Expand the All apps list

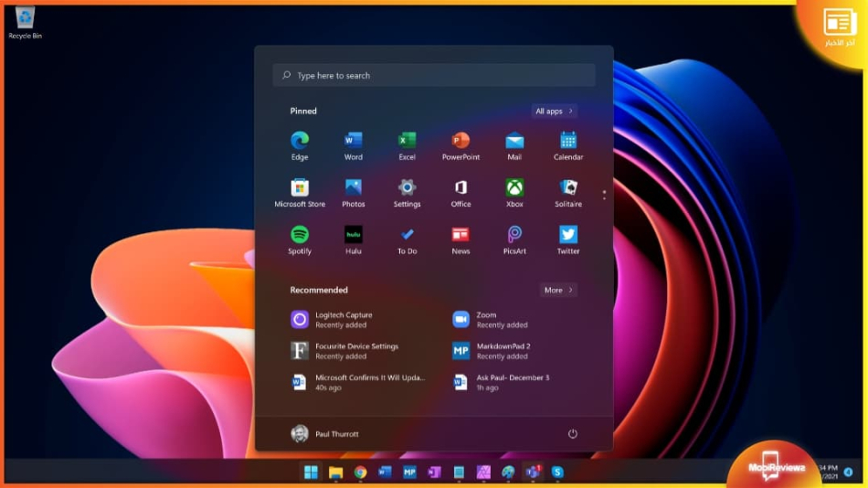[x=554, y=111]
